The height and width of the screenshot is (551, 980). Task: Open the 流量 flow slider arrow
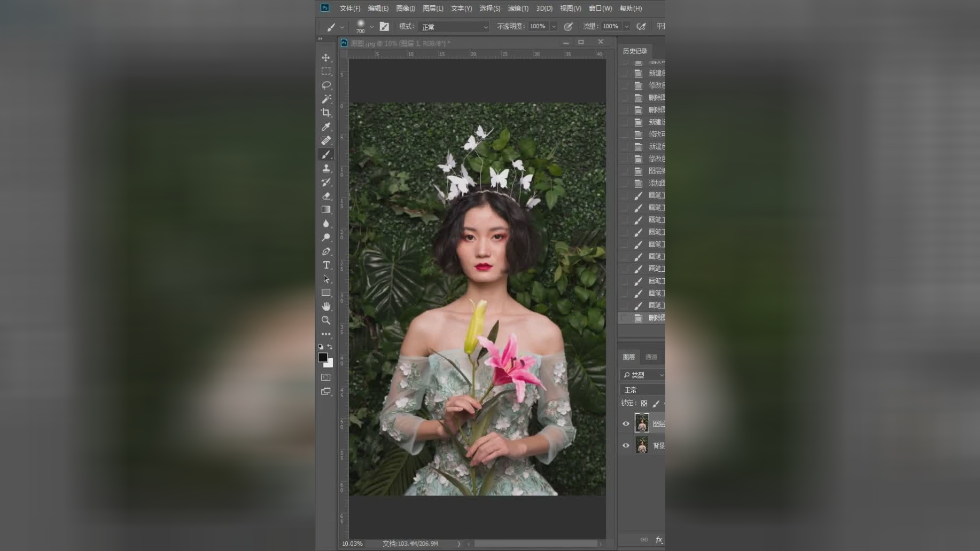(x=627, y=26)
